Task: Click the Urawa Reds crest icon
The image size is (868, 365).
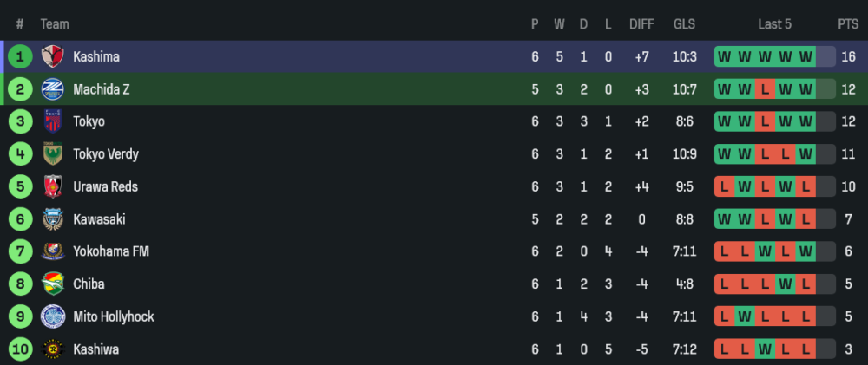Action: (52, 186)
